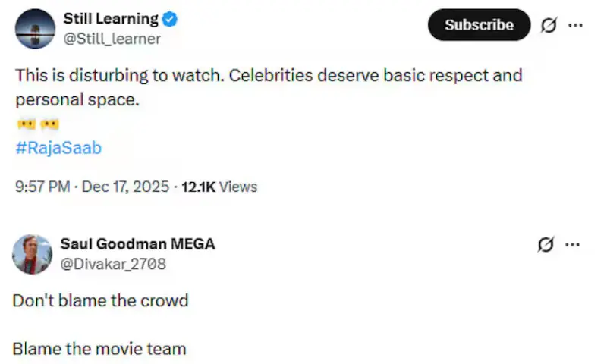View the 12.1K Views count
Image resolution: width=607 pixels, height=364 pixels.
tap(219, 187)
